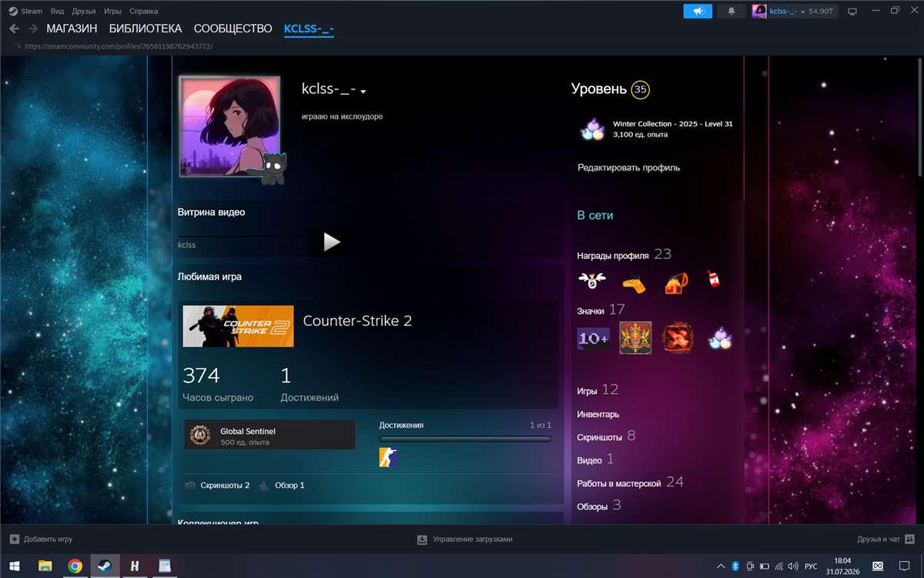Image resolution: width=924 pixels, height=578 pixels.
Task: Expand the kclss-_- username dropdown arrow
Action: coord(363,92)
